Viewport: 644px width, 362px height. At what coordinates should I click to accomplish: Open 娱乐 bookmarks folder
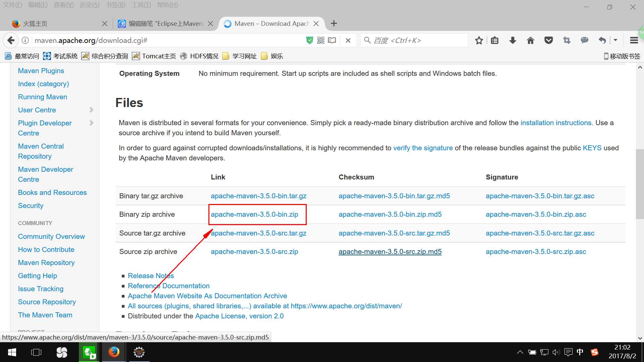click(x=272, y=56)
